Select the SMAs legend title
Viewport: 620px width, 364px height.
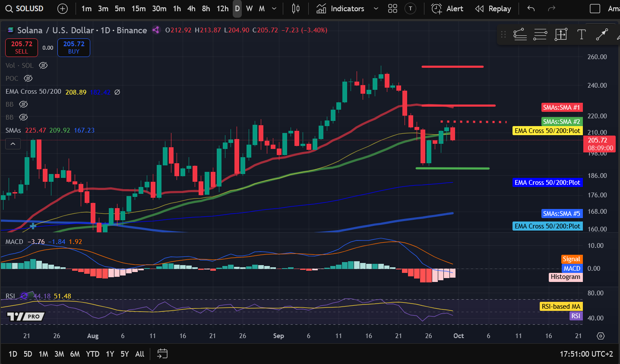pyautogui.click(x=13, y=130)
